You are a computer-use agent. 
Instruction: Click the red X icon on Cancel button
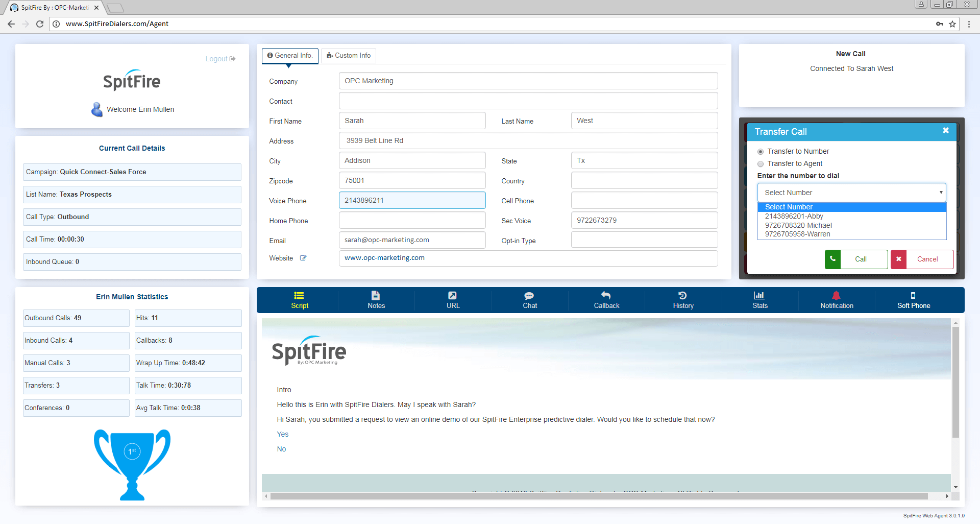[899, 259]
